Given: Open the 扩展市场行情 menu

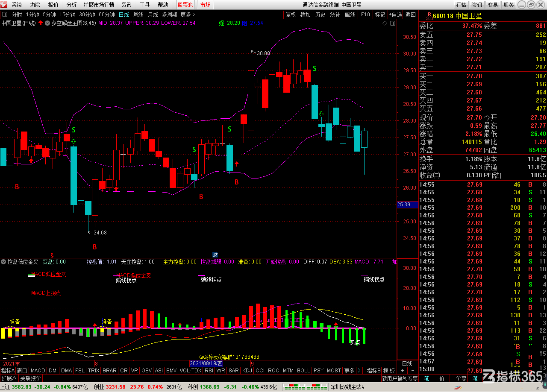Looking at the screenshot, I should [x=99, y=5].
